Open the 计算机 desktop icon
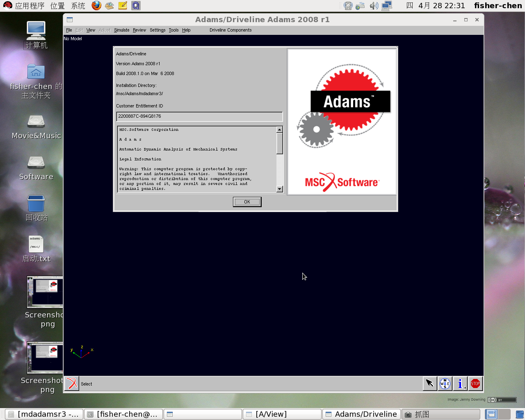 36,35
